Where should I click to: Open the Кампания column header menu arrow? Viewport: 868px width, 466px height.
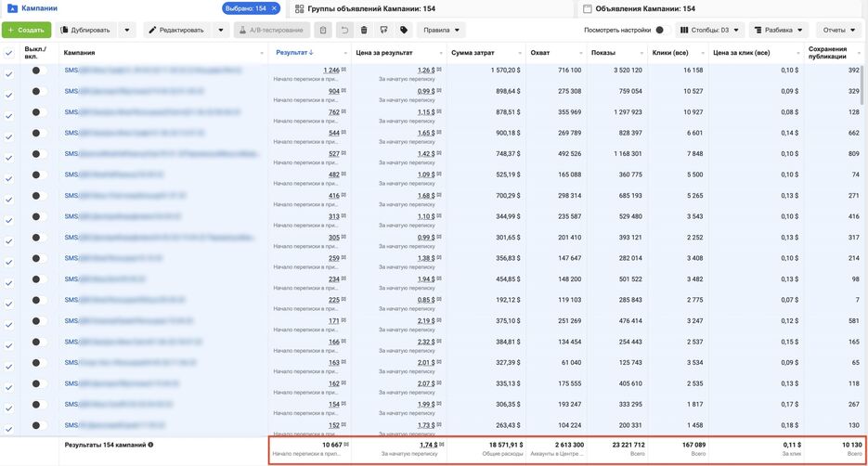click(x=261, y=54)
